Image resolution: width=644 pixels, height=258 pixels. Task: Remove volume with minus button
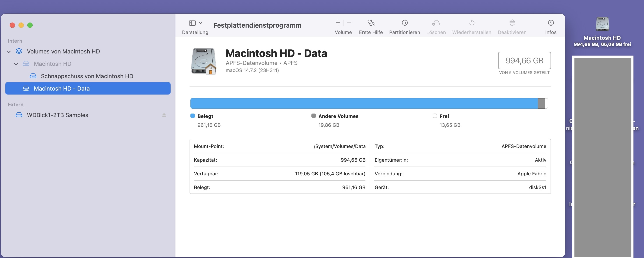click(349, 23)
